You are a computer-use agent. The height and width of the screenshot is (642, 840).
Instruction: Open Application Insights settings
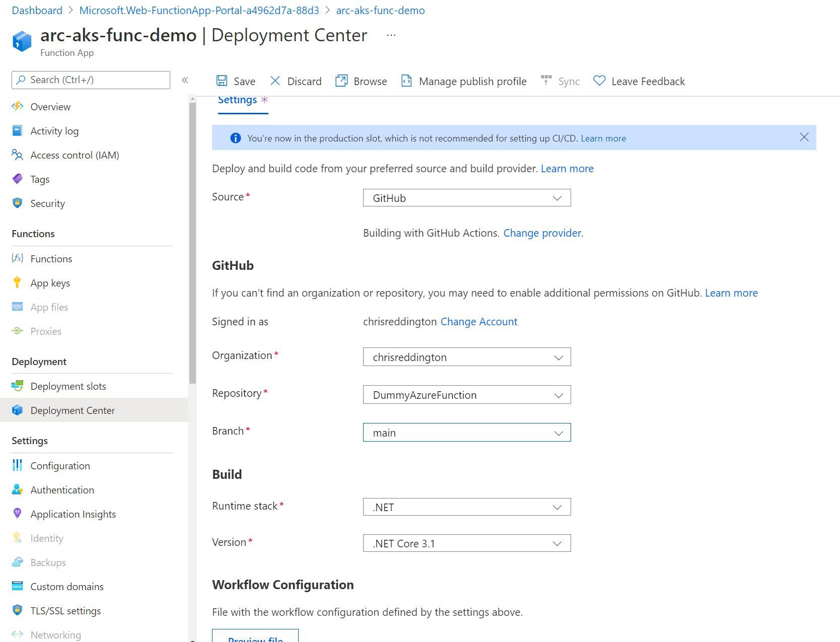click(x=73, y=514)
